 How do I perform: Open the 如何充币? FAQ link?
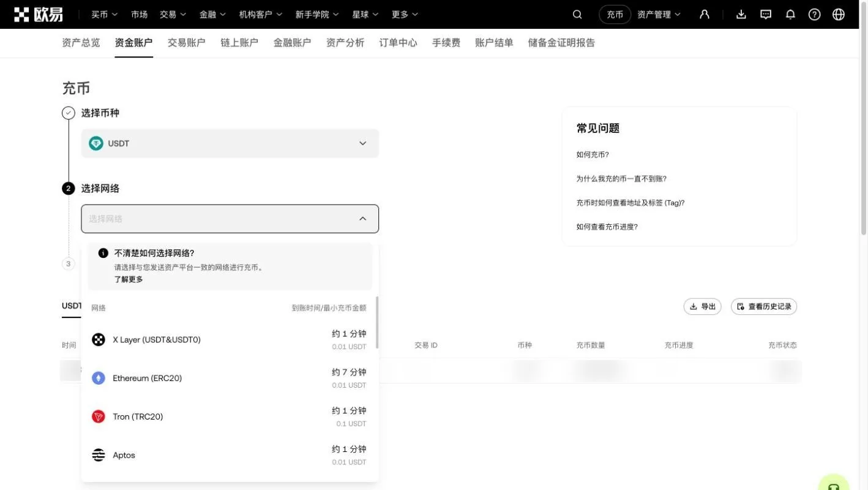tap(593, 155)
